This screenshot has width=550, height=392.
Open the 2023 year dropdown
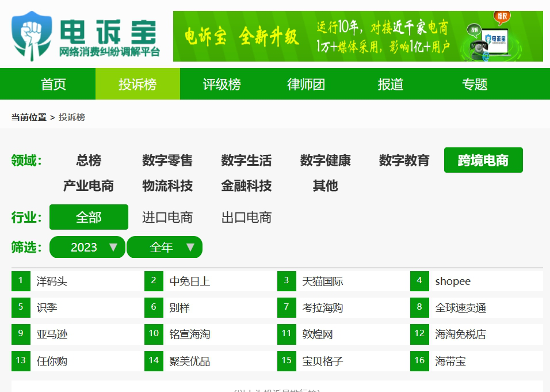coord(87,247)
